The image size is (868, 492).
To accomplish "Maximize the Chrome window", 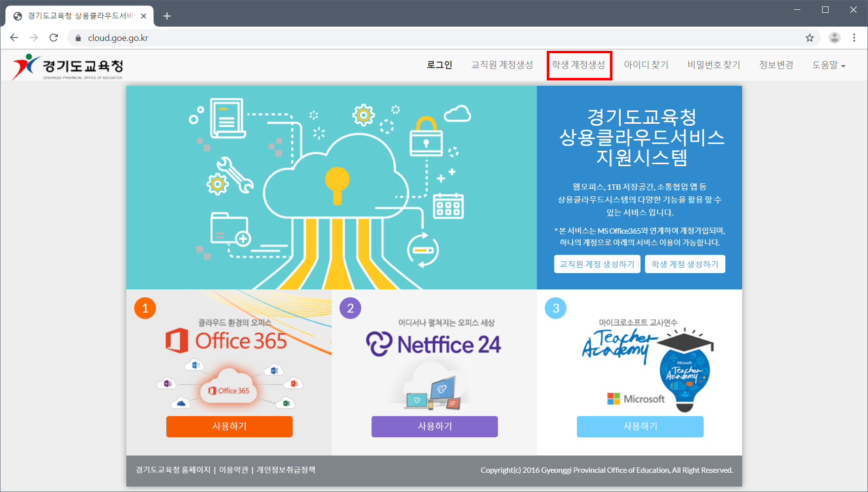I will 825,10.
